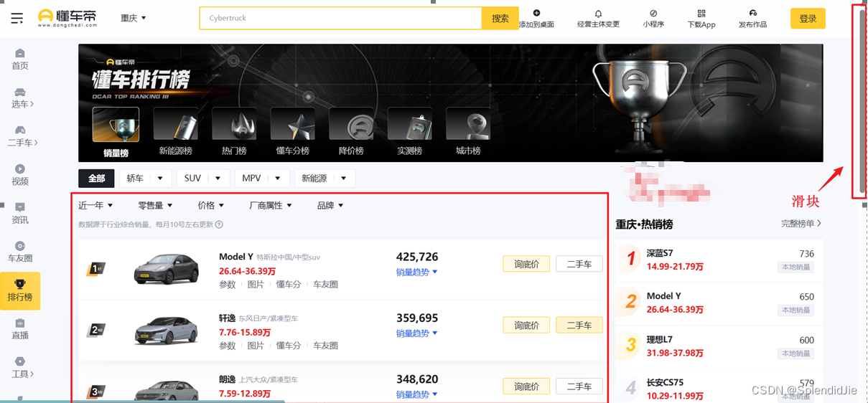Open the 重庆 city selector dropdown
The image size is (868, 403).
tap(134, 18)
